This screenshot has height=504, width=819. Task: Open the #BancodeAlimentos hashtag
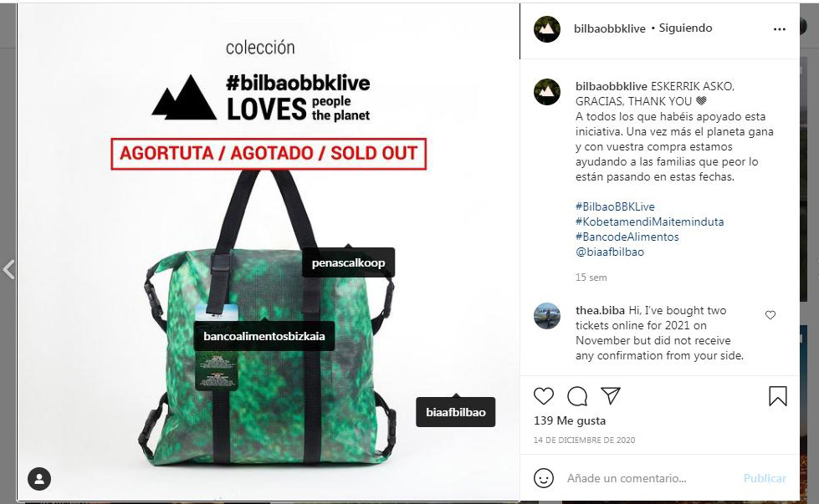(x=627, y=237)
